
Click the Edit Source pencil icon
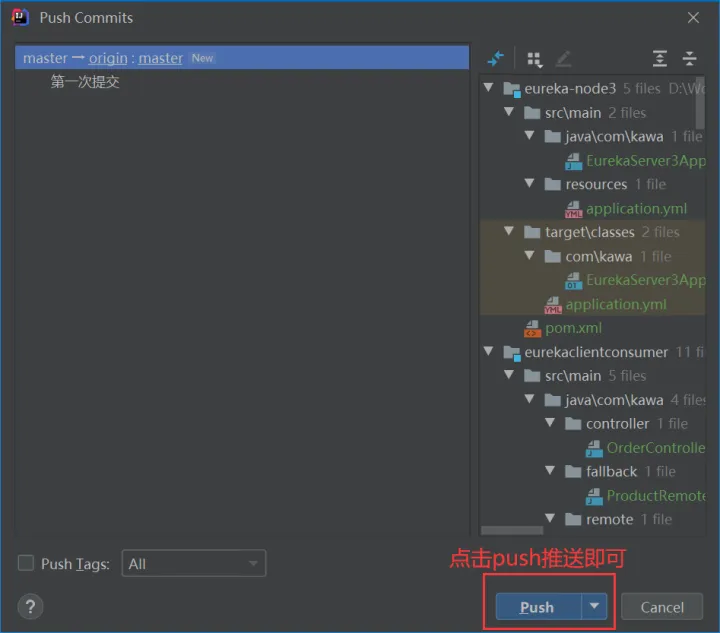coord(563,59)
